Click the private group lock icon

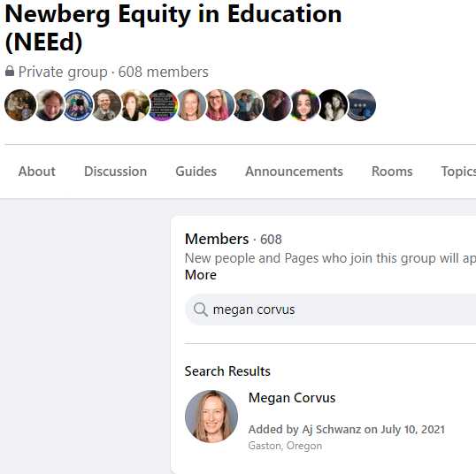tap(10, 72)
